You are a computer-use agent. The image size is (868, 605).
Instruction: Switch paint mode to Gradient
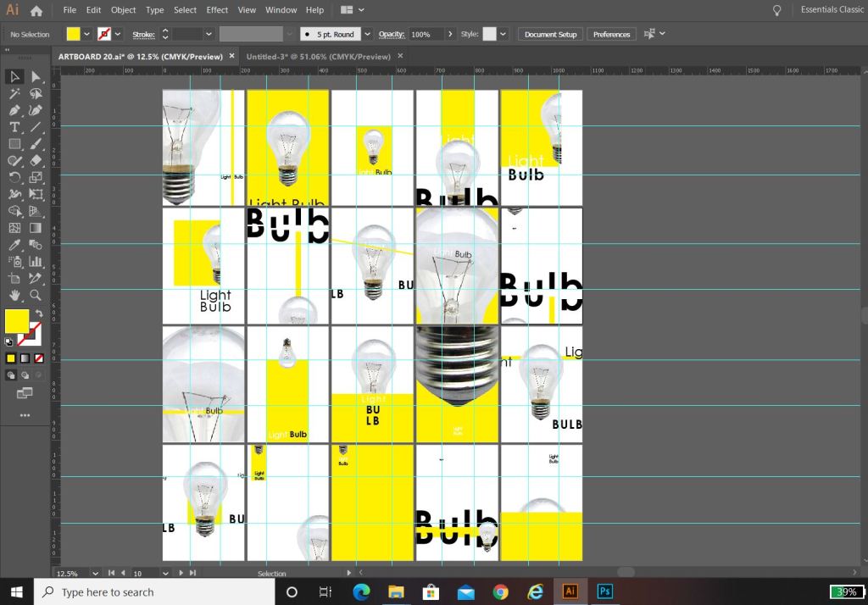click(25, 358)
